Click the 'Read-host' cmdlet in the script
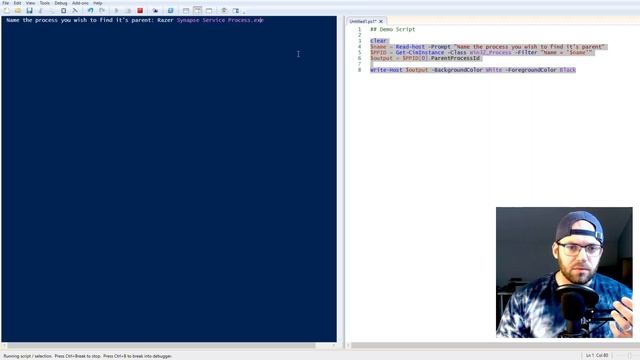The image size is (640, 360). coord(410,47)
